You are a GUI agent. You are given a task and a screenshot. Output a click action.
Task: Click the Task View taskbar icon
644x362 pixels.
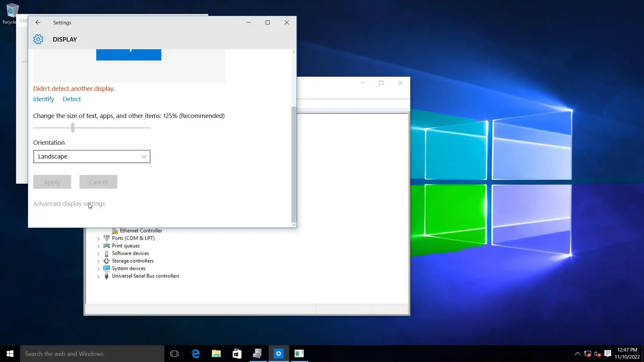pyautogui.click(x=174, y=354)
